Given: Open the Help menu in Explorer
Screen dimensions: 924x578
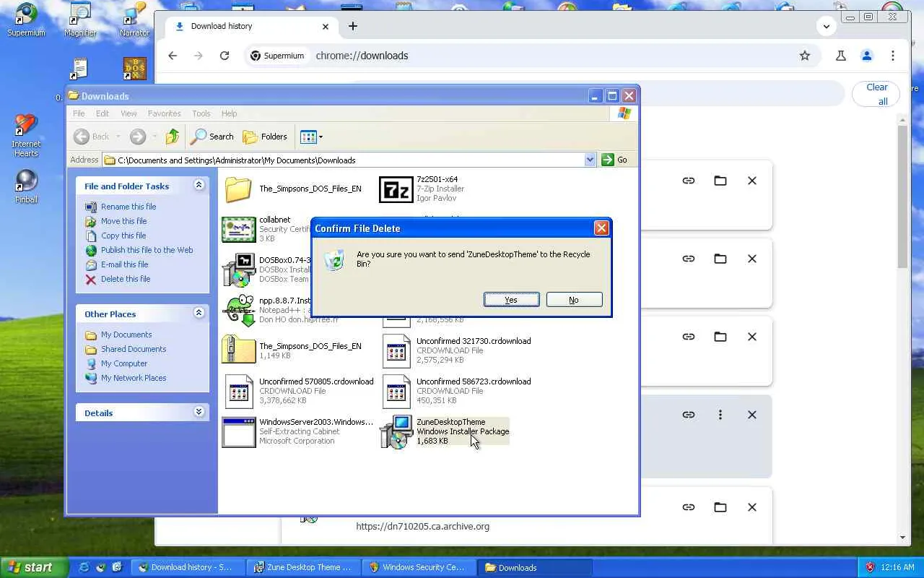Looking at the screenshot, I should 229,113.
